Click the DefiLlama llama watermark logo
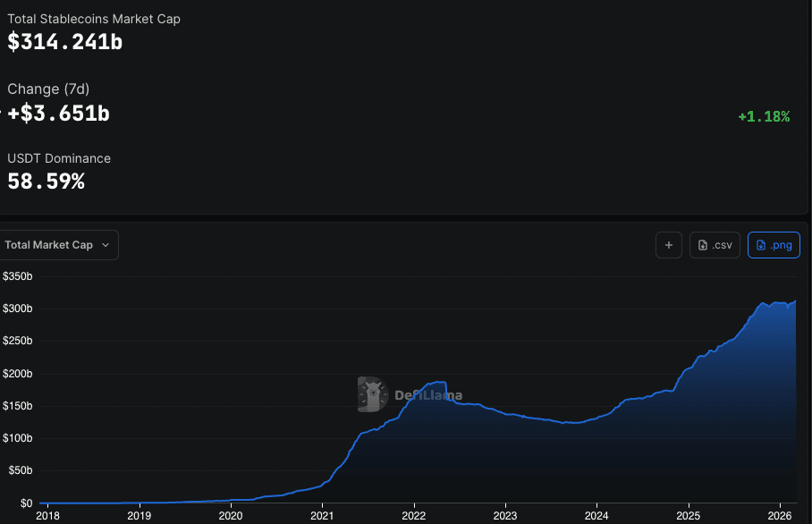Viewport: 812px width, 524px height. coord(371,394)
